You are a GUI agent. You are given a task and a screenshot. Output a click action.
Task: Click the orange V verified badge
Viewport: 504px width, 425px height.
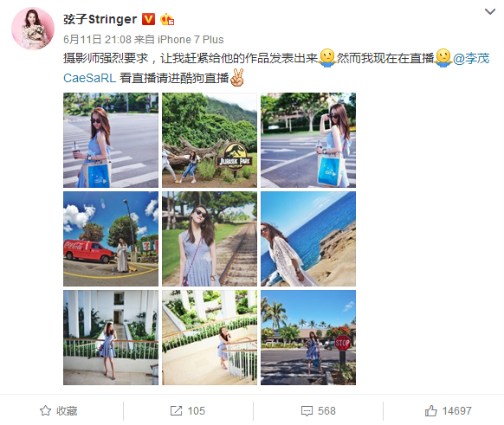pos(148,19)
